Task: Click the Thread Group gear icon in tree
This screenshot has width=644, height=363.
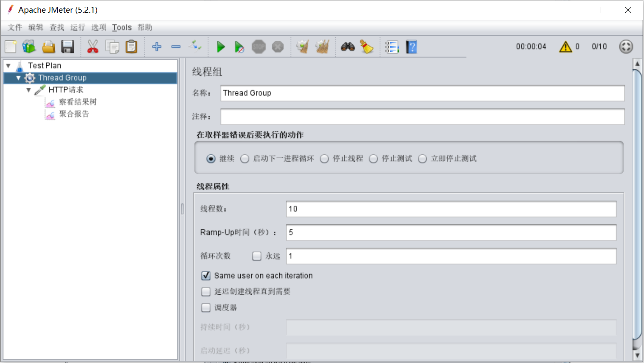Action: [x=30, y=78]
